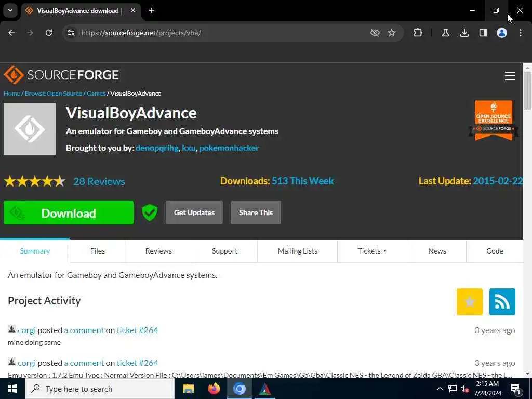The image size is (532, 399).
Task: Click the taskbar search box
Action: pos(100,389)
